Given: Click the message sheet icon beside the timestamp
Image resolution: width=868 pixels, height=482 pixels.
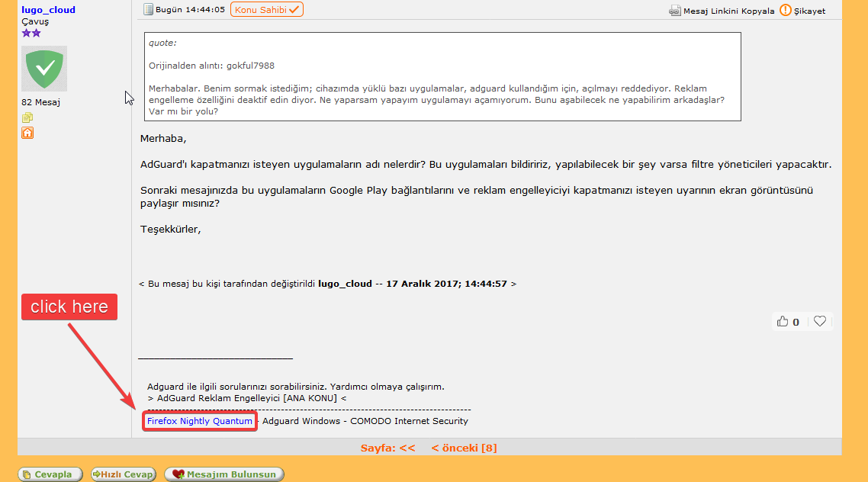Looking at the screenshot, I should pyautogui.click(x=146, y=9).
